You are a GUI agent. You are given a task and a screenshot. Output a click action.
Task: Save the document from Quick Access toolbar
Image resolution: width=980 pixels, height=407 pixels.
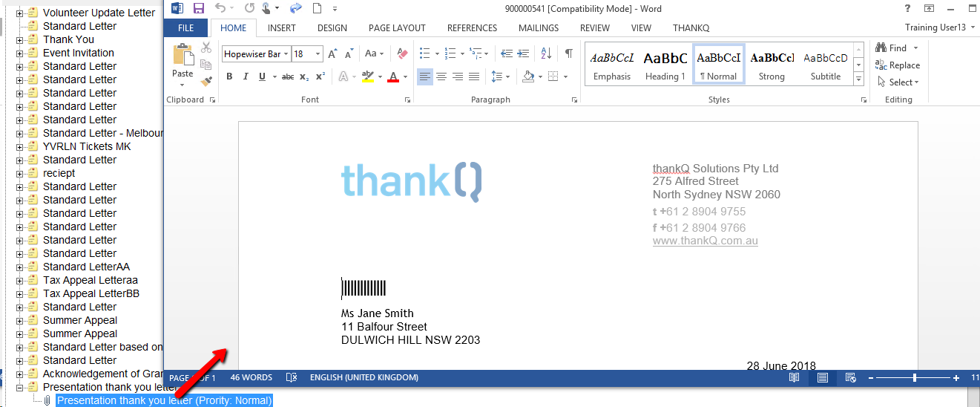pyautogui.click(x=198, y=8)
